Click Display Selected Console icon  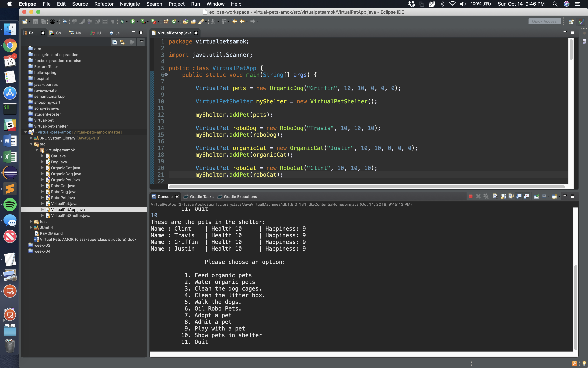pos(544,196)
